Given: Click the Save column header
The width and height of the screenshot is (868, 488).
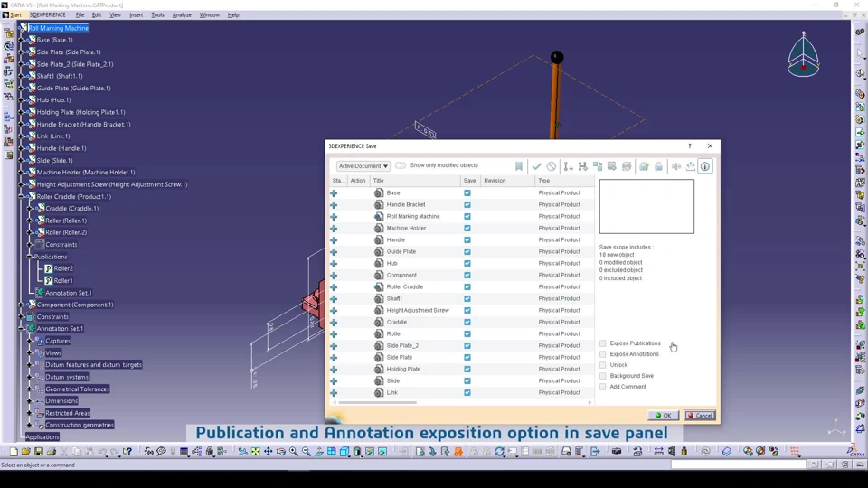Looking at the screenshot, I should [470, 181].
